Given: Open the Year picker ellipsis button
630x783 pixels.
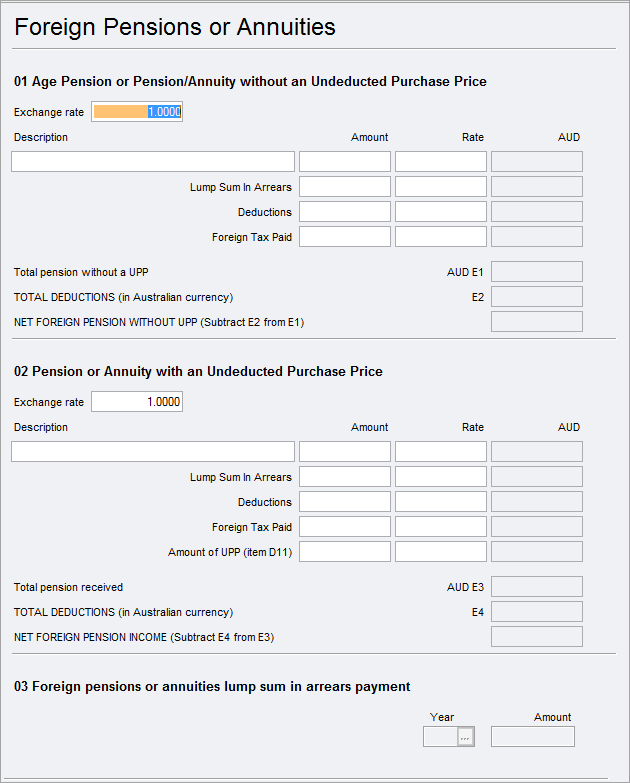Looking at the screenshot, I should tap(465, 737).
